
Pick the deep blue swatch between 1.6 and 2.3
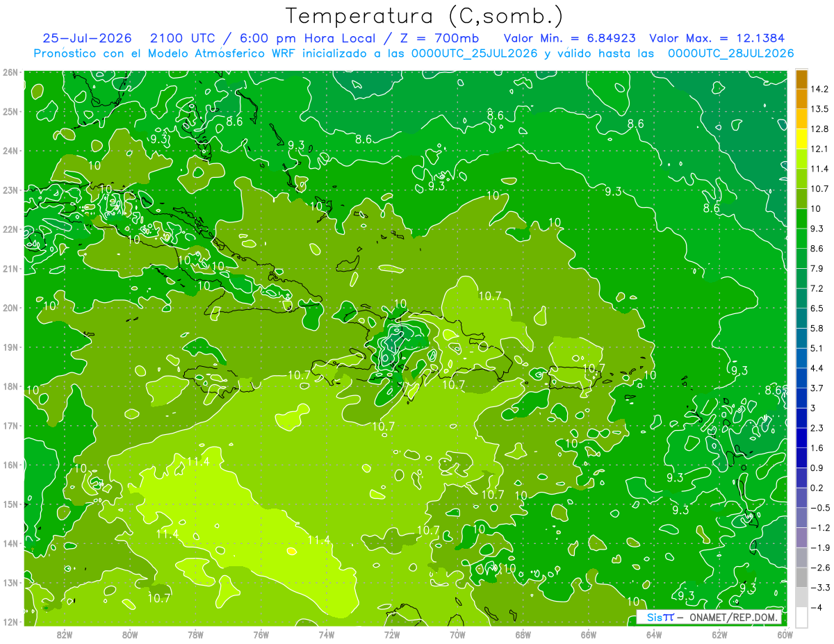[801, 438]
